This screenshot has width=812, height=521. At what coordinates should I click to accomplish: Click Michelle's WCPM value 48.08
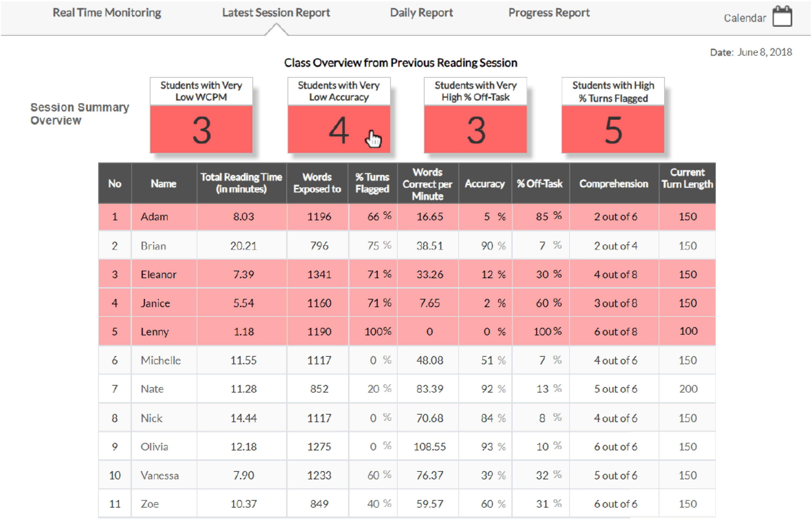430,360
